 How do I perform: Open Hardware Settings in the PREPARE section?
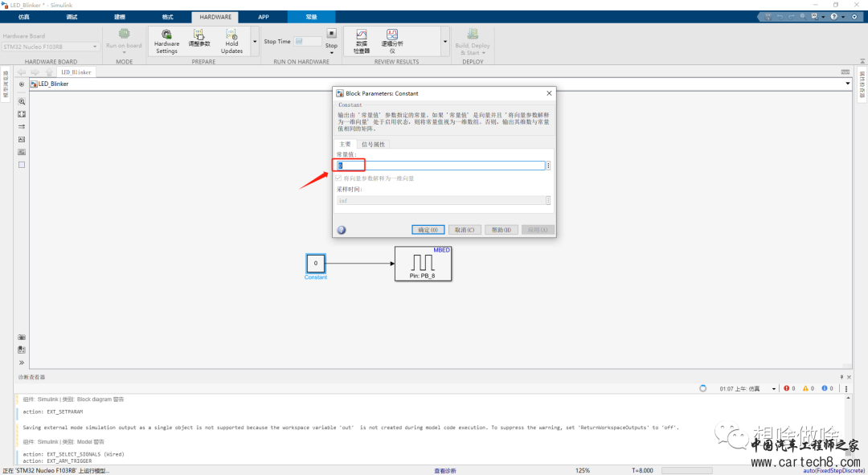[x=166, y=42]
